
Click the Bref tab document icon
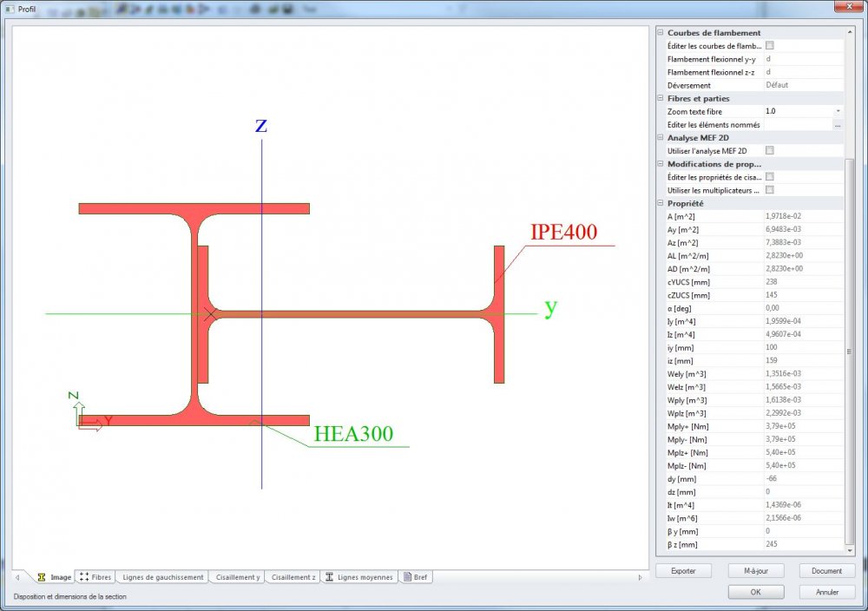(407, 576)
